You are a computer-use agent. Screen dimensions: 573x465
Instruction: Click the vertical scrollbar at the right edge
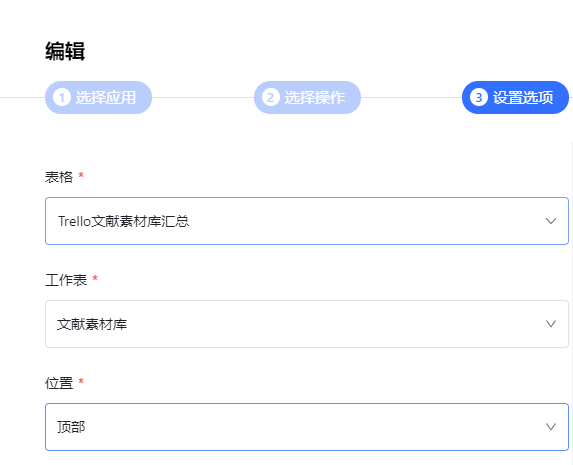pos(572,303)
